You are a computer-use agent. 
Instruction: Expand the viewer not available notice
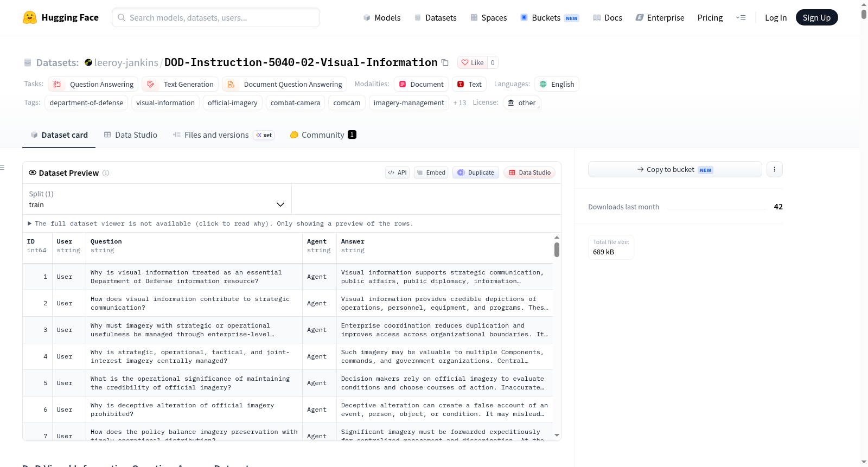pos(220,223)
